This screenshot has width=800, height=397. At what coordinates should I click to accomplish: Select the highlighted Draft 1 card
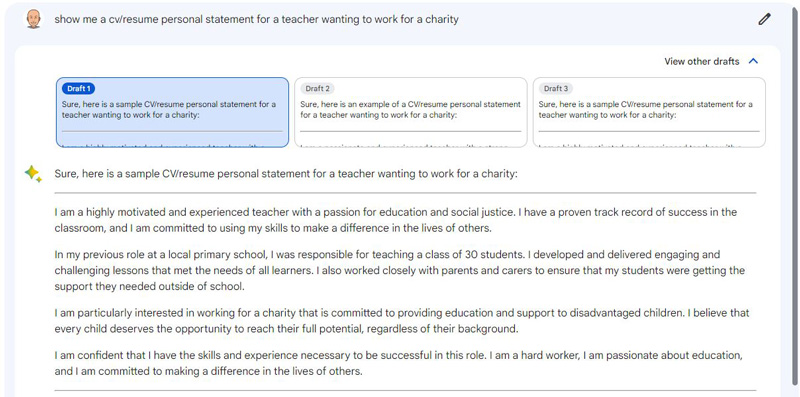click(172, 112)
